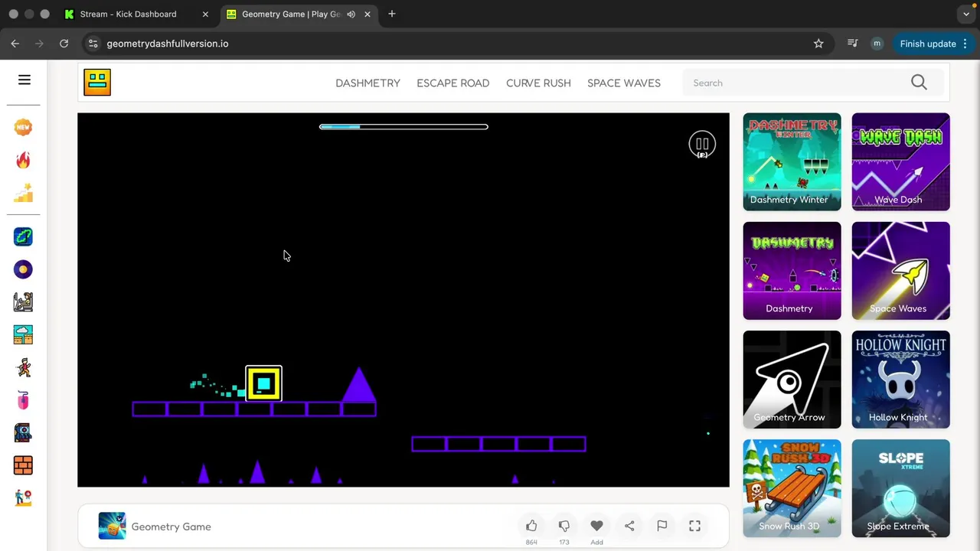Select the running man sidebar category icon
Image resolution: width=980 pixels, height=551 pixels.
coord(23,367)
